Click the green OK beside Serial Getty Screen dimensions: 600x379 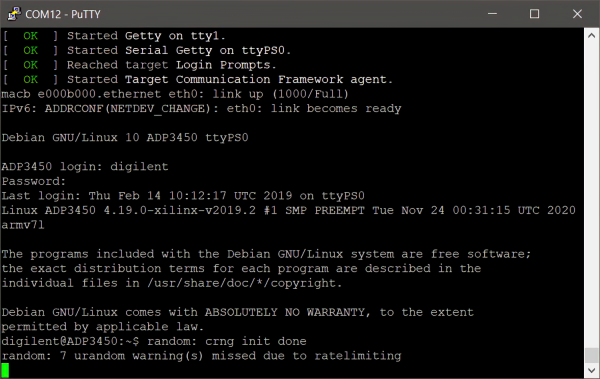(x=31, y=50)
